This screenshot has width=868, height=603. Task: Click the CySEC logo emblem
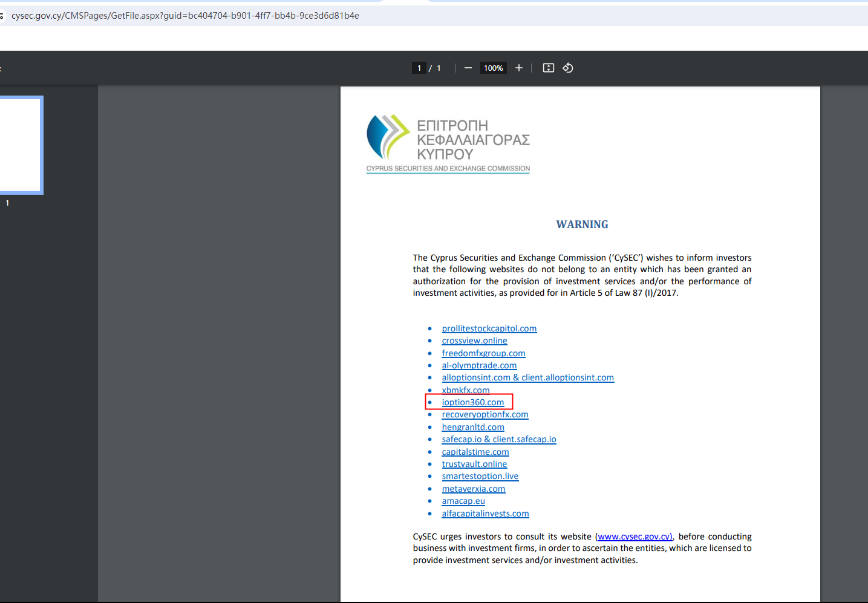(388, 137)
